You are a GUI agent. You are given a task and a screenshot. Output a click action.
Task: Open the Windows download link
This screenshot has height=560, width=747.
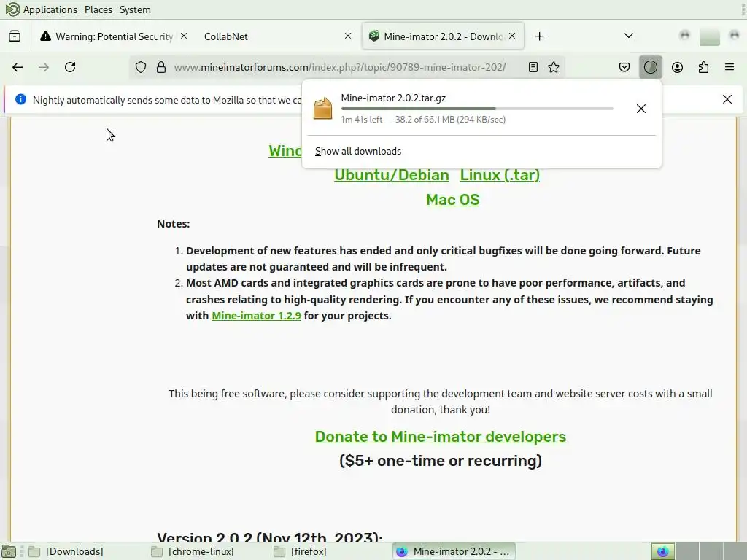point(285,150)
